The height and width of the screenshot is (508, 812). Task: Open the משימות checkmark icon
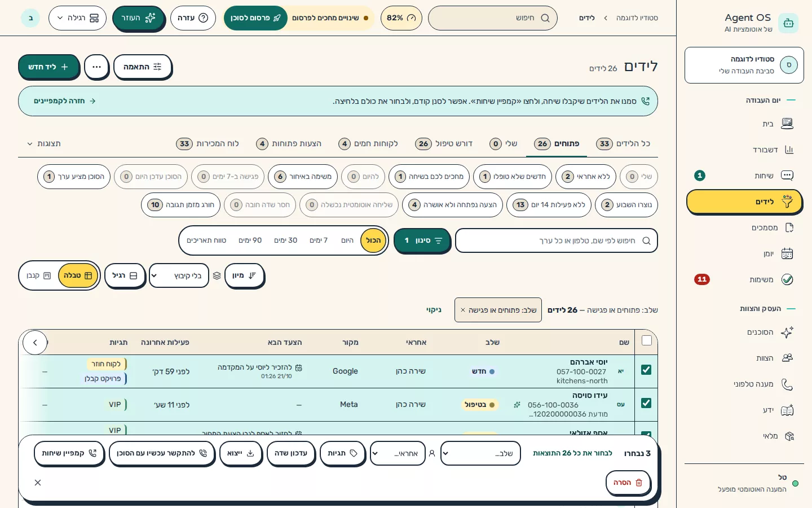click(787, 279)
